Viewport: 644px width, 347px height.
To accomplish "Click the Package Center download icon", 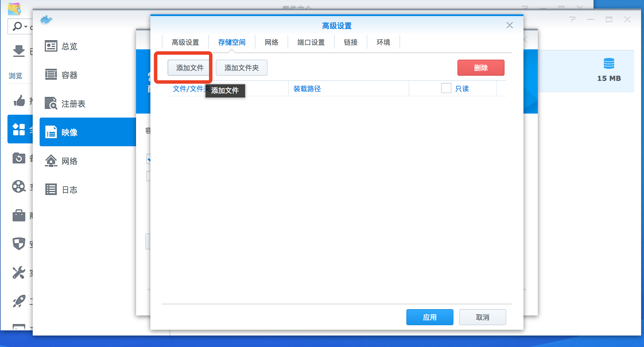I will click(x=19, y=51).
